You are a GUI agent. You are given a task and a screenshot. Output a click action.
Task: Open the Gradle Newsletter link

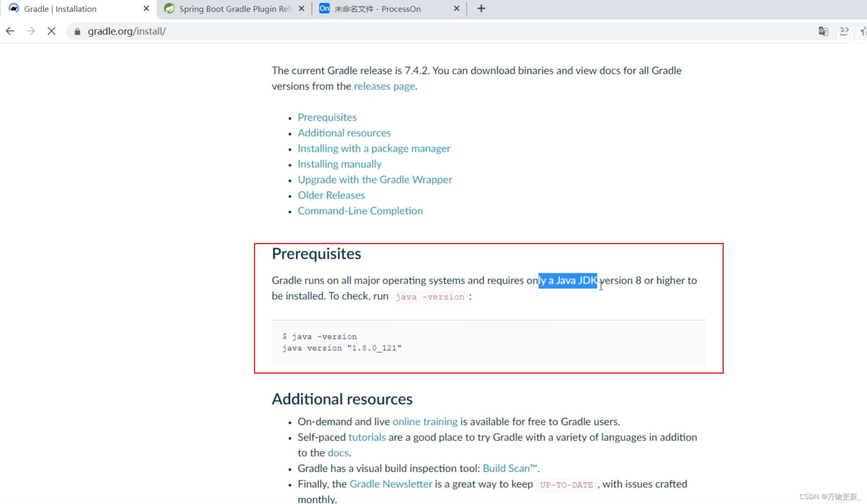click(391, 484)
